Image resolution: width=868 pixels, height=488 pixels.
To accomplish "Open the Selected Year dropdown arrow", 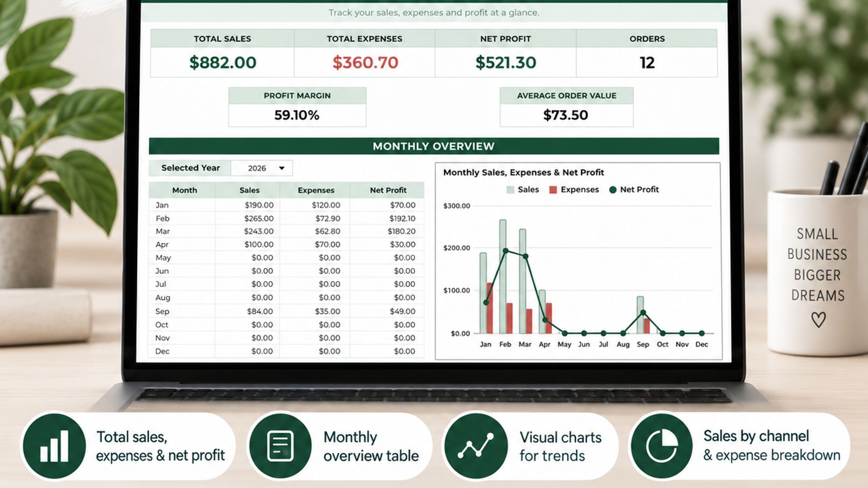I will (x=281, y=168).
